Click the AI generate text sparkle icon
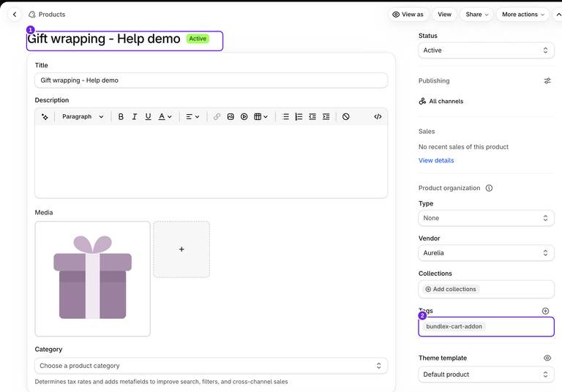Screen dimensions: 562x392 pos(45,116)
